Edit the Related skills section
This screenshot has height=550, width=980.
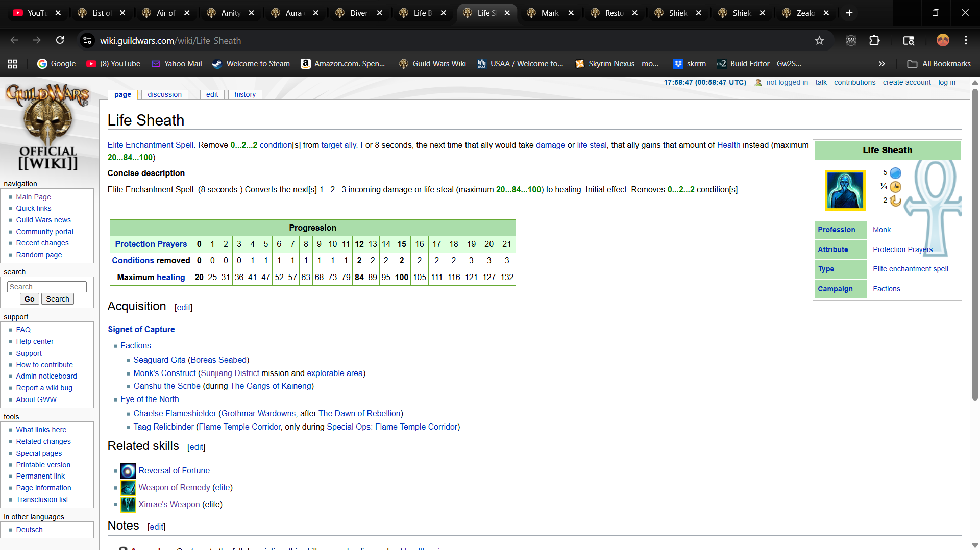[196, 447]
